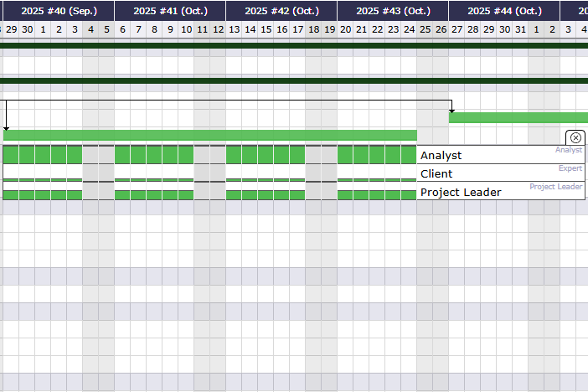The height and width of the screenshot is (392, 588).
Task: Select the Client resource row
Action: 500,173
